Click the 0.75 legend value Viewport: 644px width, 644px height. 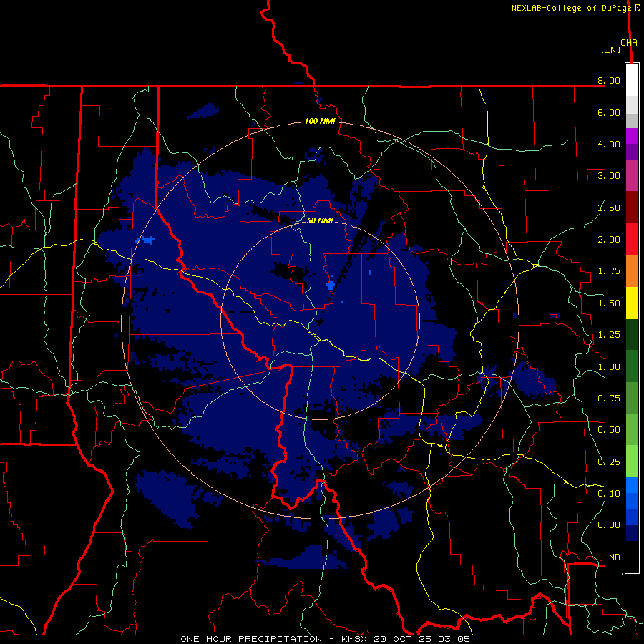[x=609, y=399]
